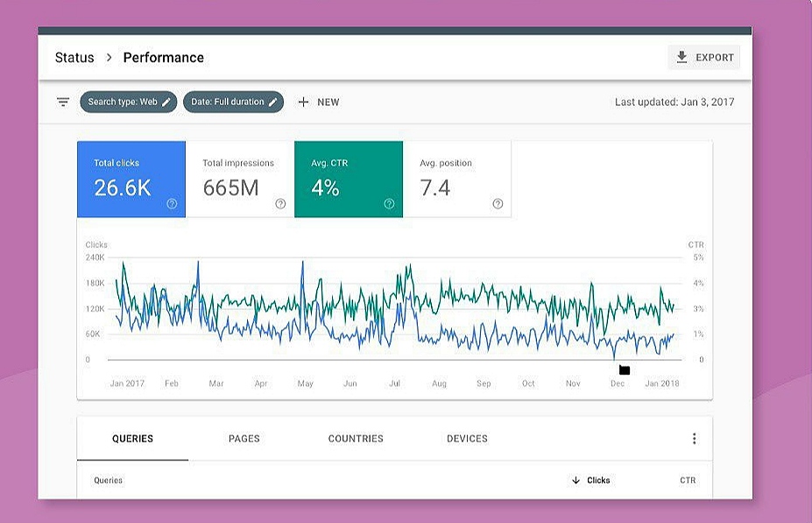The width and height of the screenshot is (812, 523).
Task: Edit the Date: Full duration filter chip
Action: click(x=234, y=102)
